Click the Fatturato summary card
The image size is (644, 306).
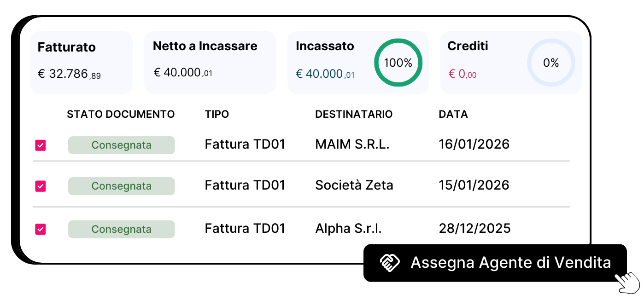(x=81, y=62)
